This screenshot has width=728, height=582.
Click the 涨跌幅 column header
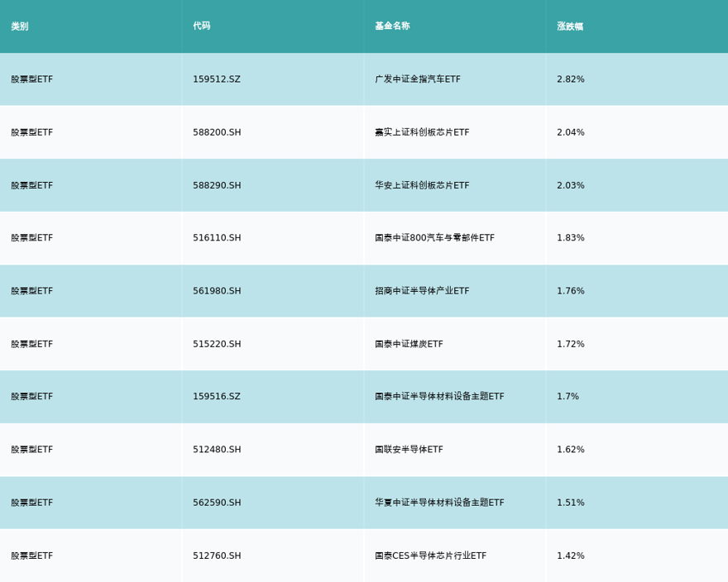570,26
